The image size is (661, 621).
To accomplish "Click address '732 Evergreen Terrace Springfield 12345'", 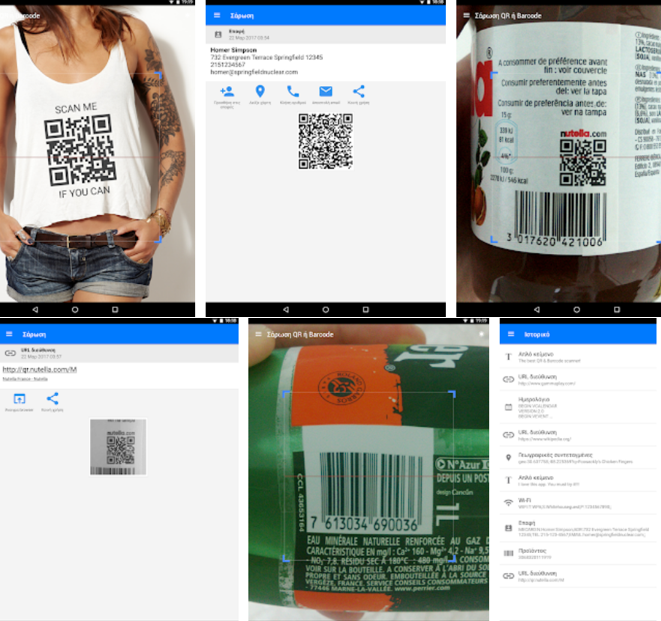I will pos(266,57).
